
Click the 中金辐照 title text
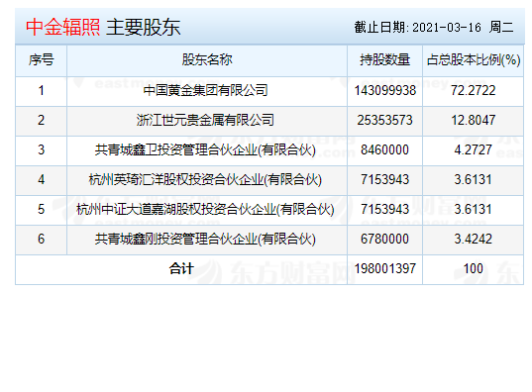click(x=63, y=27)
